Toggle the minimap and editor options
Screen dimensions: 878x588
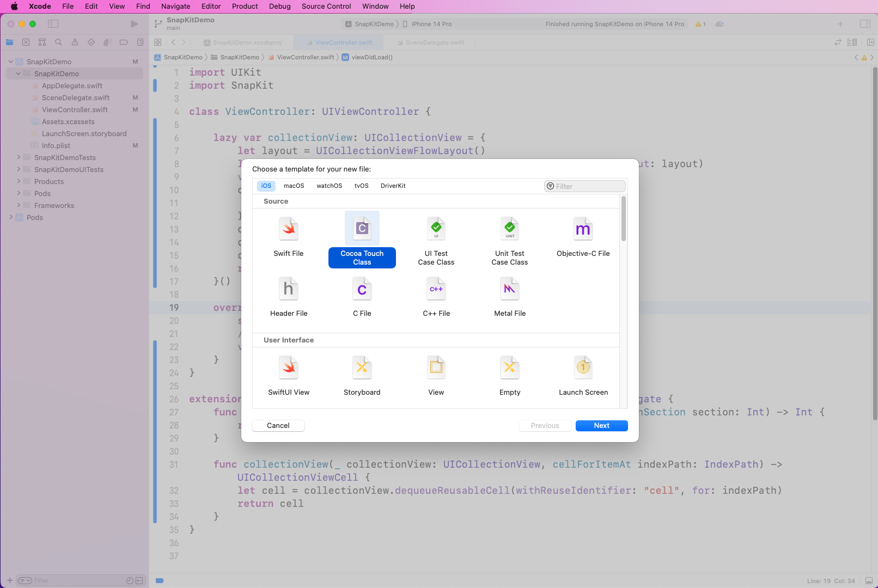coord(852,42)
